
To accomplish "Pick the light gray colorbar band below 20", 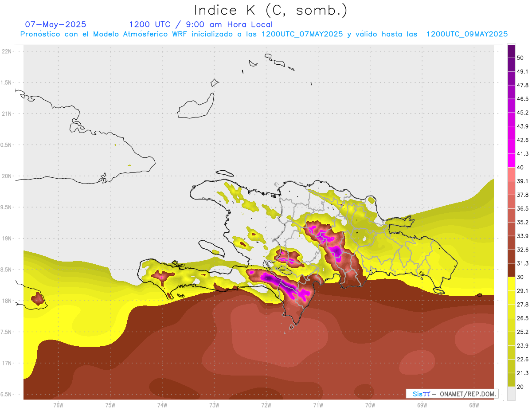I will coord(512,393).
